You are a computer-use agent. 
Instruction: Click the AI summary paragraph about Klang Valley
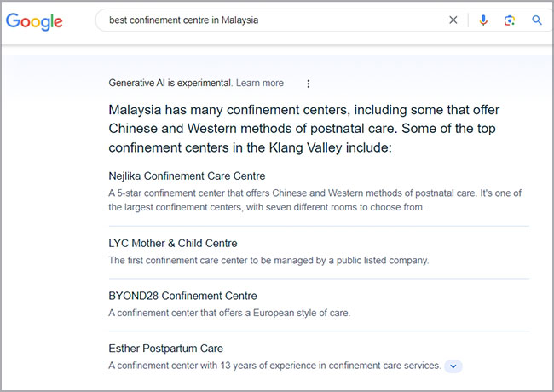tap(304, 129)
